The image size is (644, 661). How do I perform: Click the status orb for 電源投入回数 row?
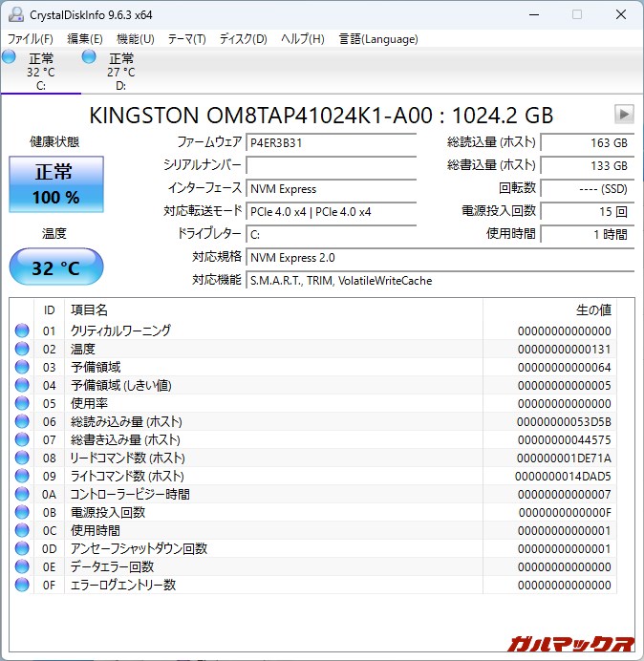[x=22, y=512]
